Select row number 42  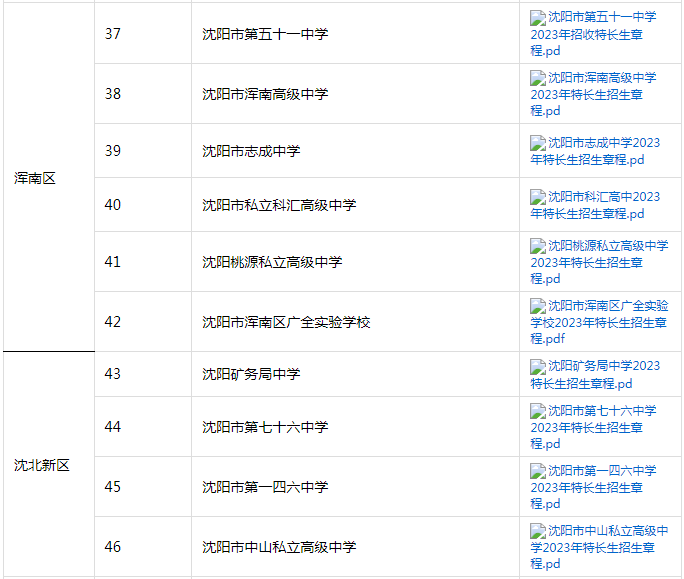click(113, 322)
